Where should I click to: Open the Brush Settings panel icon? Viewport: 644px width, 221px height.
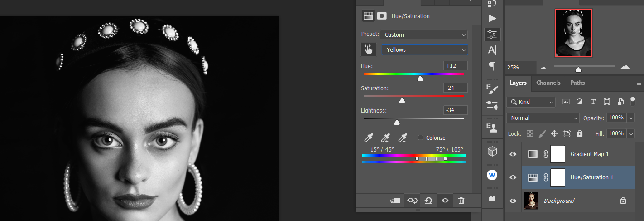(492, 89)
